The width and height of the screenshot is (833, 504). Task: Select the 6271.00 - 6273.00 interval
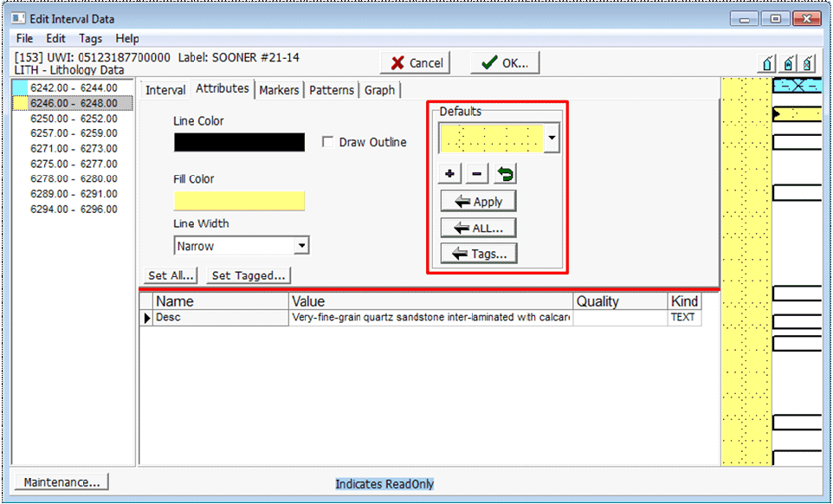tap(73, 149)
